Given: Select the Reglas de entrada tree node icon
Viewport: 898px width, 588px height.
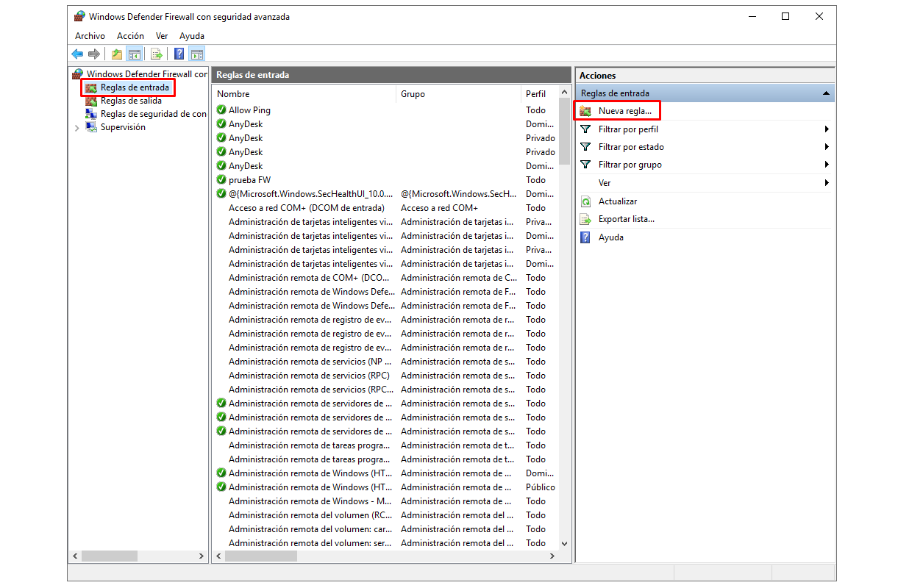Looking at the screenshot, I should [91, 88].
